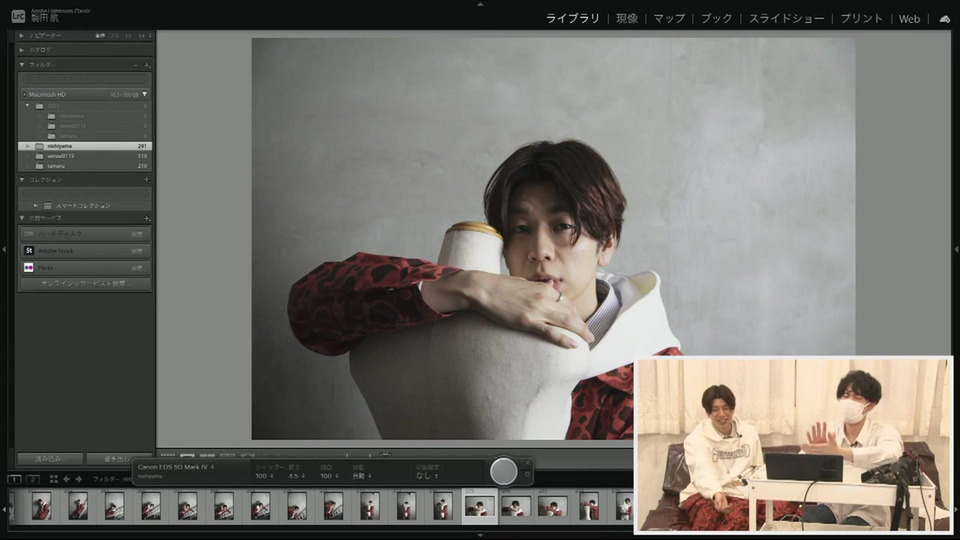The height and width of the screenshot is (540, 960).
Task: Expand the Navigator panel
Action: (x=22, y=36)
